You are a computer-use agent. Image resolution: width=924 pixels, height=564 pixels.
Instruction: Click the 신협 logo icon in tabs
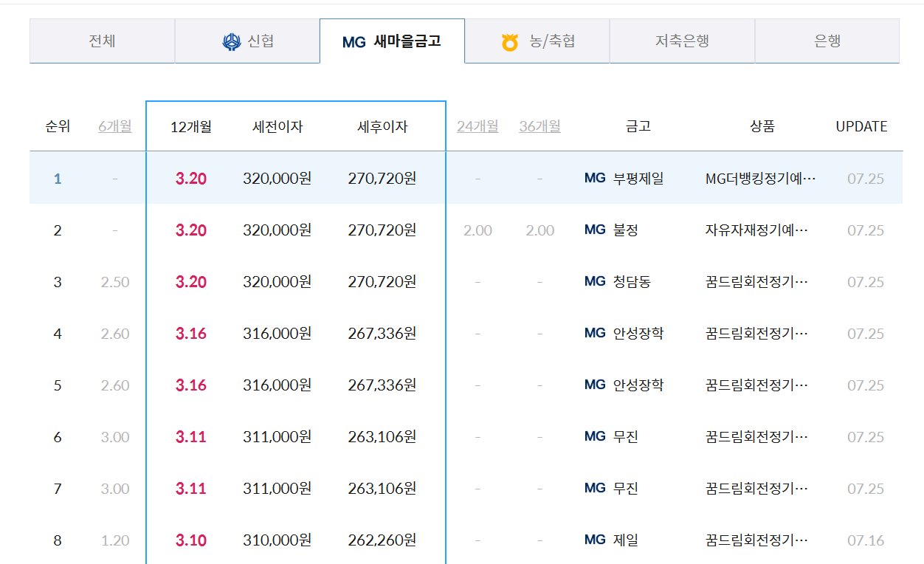tap(232, 41)
